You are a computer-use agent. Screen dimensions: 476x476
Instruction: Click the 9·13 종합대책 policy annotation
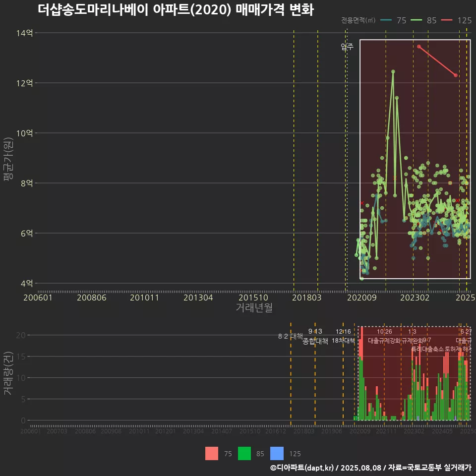point(315,336)
